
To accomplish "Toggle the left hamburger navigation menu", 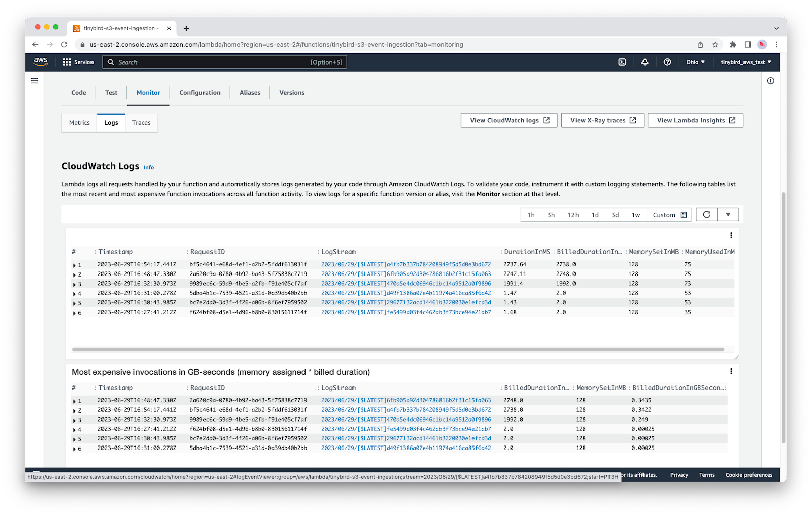I will click(35, 81).
